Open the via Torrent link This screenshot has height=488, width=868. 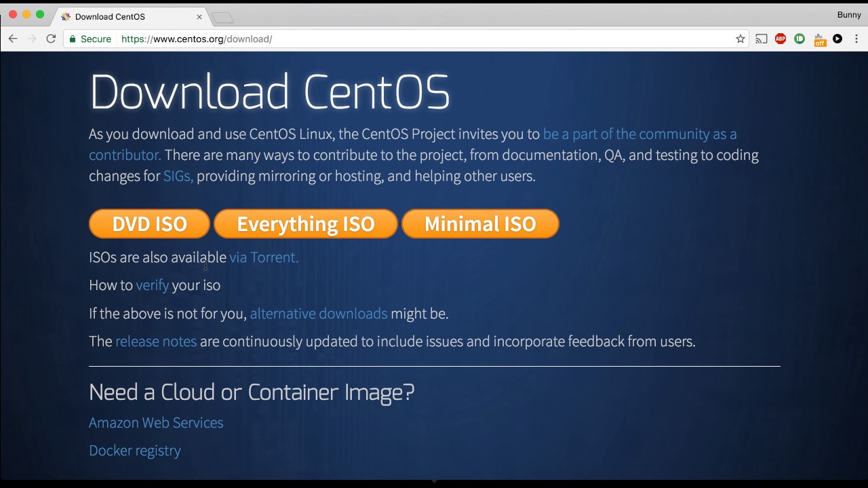click(x=264, y=258)
